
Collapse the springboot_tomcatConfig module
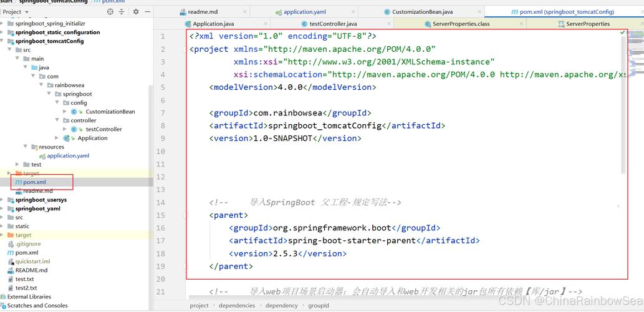pos(2,41)
